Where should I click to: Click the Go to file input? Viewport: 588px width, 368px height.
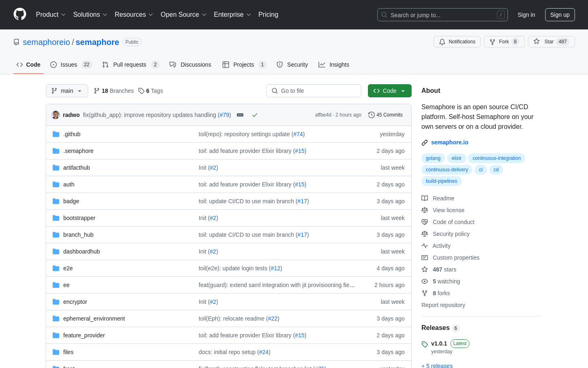(314, 91)
